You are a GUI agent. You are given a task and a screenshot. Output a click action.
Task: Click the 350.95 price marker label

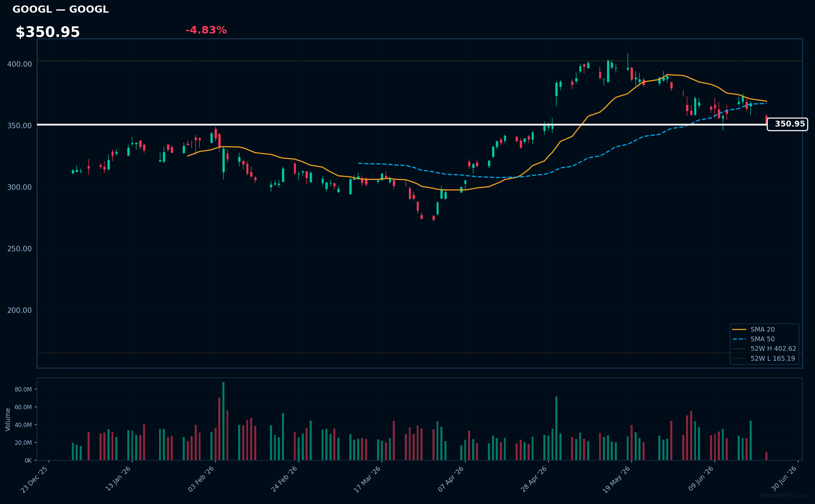click(x=787, y=124)
